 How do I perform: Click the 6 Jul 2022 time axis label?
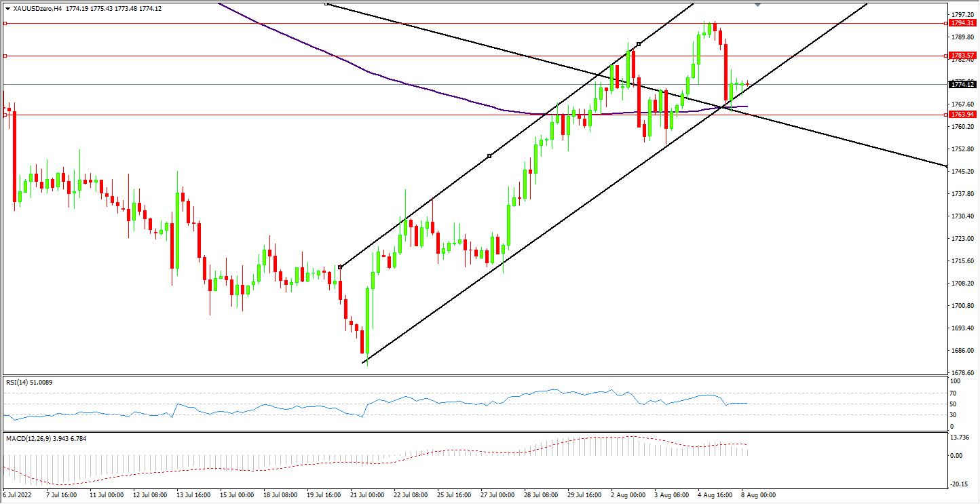click(18, 495)
